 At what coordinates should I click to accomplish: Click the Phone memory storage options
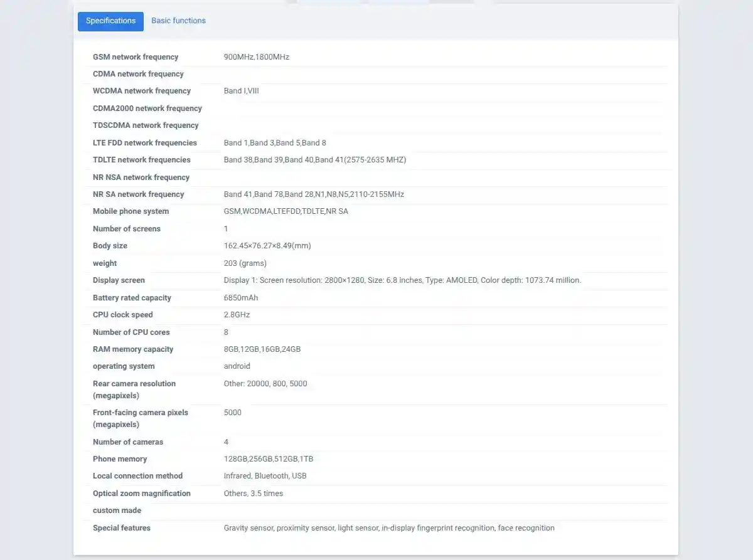(269, 459)
